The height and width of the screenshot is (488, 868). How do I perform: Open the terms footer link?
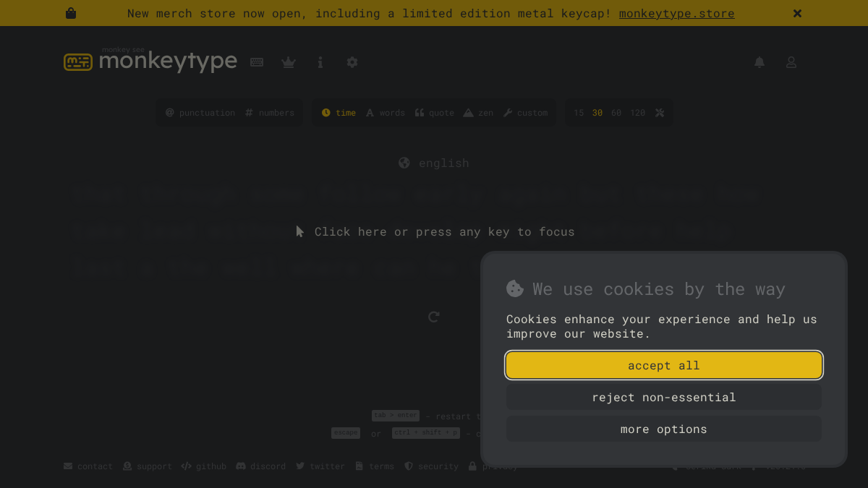375,466
